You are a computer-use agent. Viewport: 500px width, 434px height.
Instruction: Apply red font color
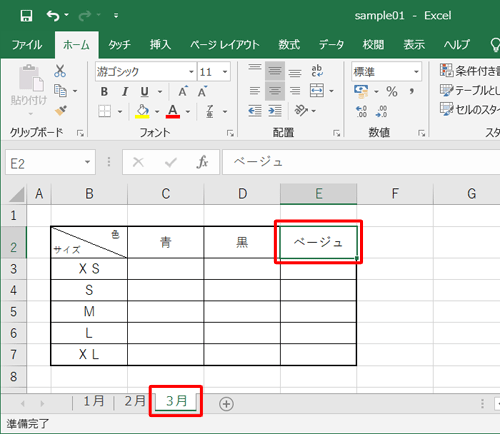coord(173,111)
